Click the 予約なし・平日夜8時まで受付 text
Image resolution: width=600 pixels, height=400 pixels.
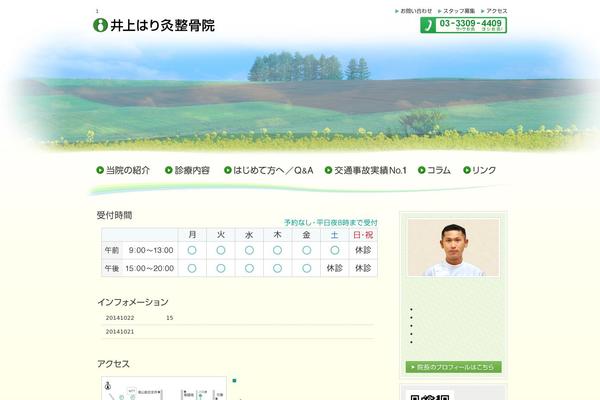point(331,222)
